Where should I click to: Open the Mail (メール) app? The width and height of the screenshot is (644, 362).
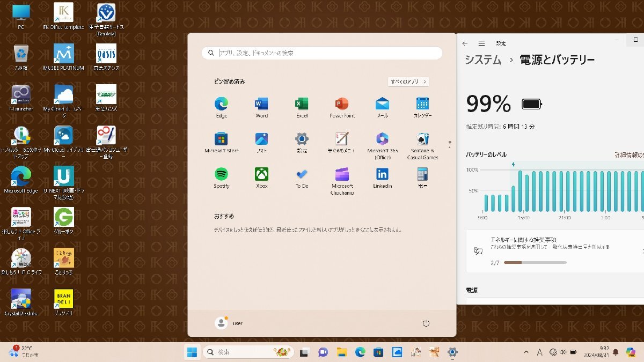coord(382,107)
